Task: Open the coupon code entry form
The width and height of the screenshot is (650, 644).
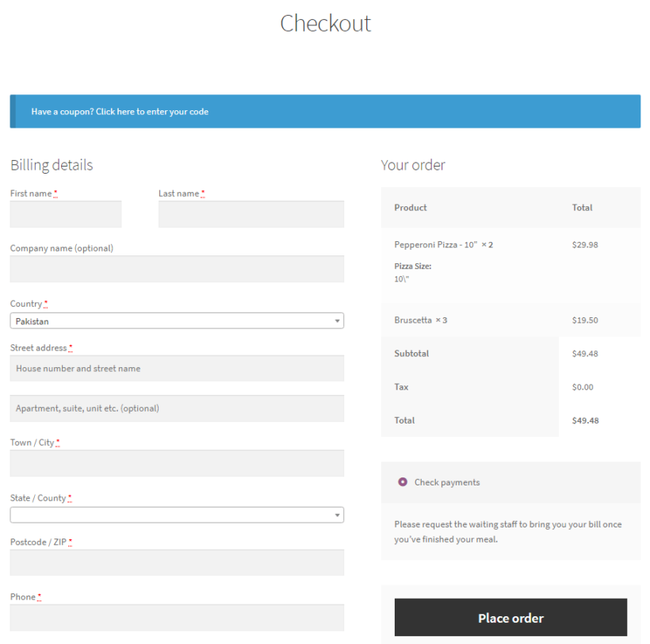Action: pos(119,111)
